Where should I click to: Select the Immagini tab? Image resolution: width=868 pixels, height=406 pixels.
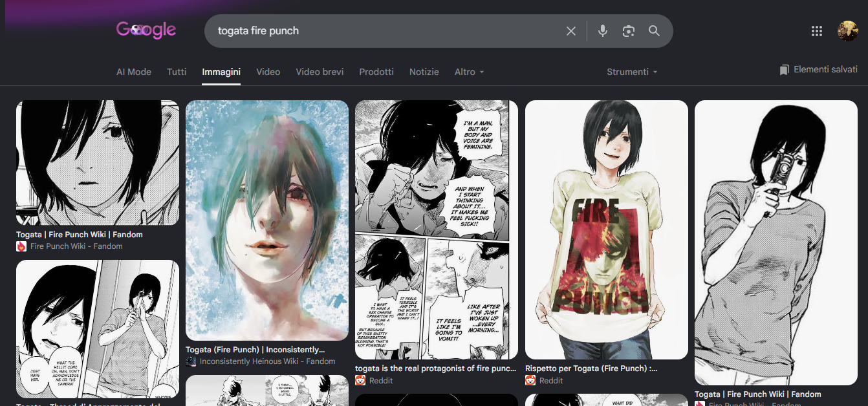[x=221, y=72]
